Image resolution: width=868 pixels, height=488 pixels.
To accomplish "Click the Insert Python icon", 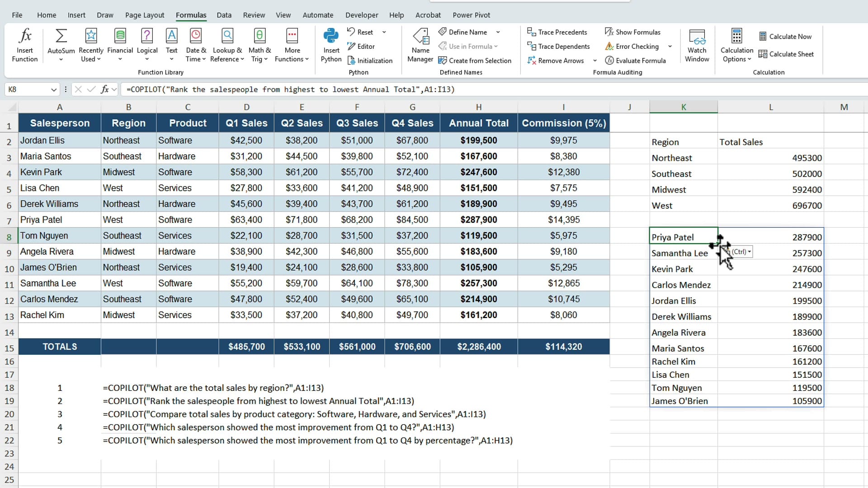I will [331, 35].
